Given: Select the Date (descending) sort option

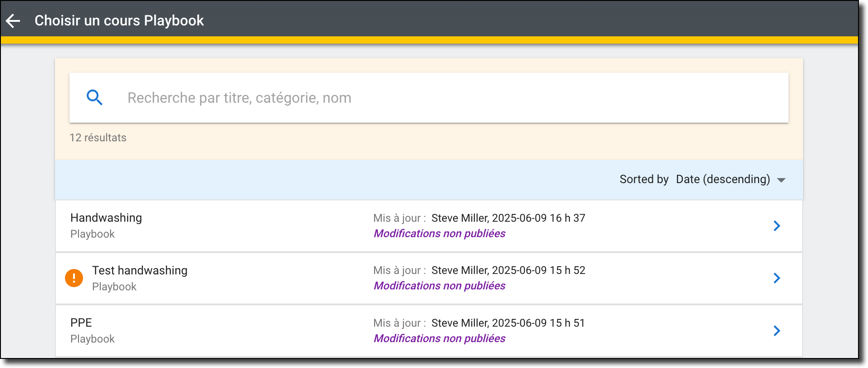Looking at the screenshot, I should point(723,179).
